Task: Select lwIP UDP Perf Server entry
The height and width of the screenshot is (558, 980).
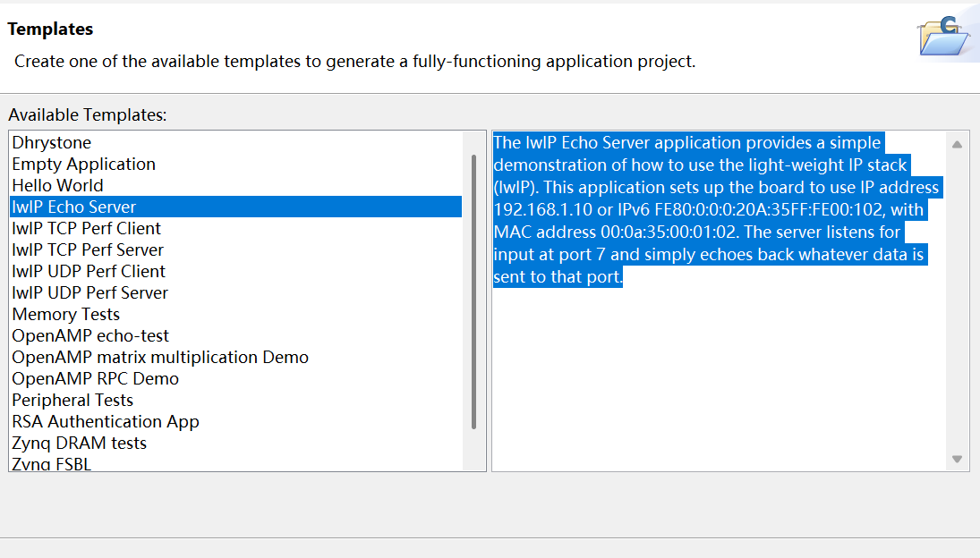Action: tap(236, 292)
